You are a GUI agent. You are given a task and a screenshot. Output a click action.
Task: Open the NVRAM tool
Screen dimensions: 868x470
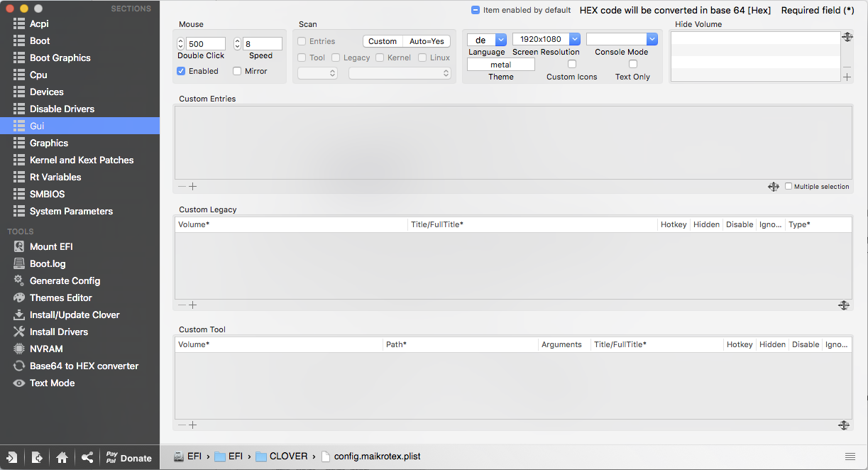point(46,349)
